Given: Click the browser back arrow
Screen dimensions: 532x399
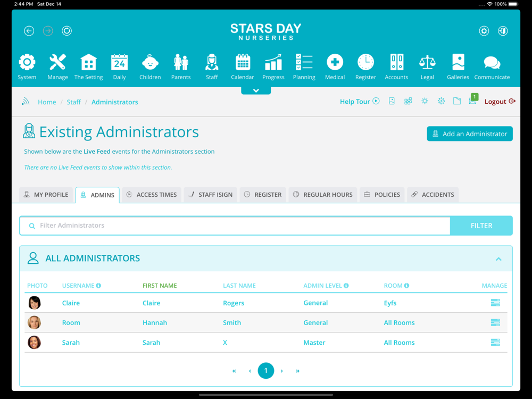Looking at the screenshot, I should (x=29, y=31).
